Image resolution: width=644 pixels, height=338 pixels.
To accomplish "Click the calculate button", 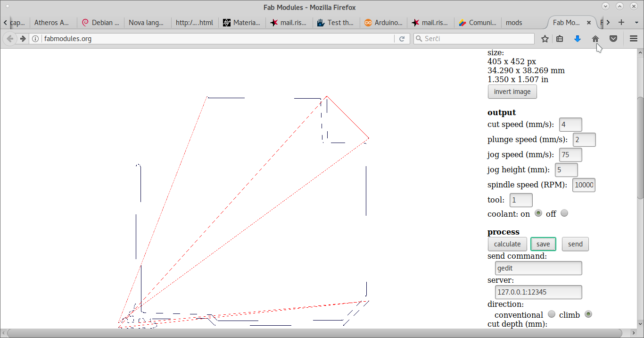I will [507, 244].
